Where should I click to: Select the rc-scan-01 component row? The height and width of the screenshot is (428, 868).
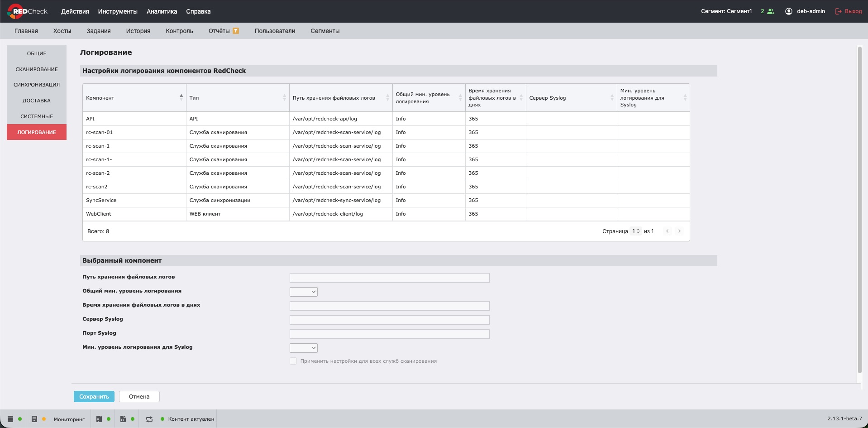click(386, 132)
